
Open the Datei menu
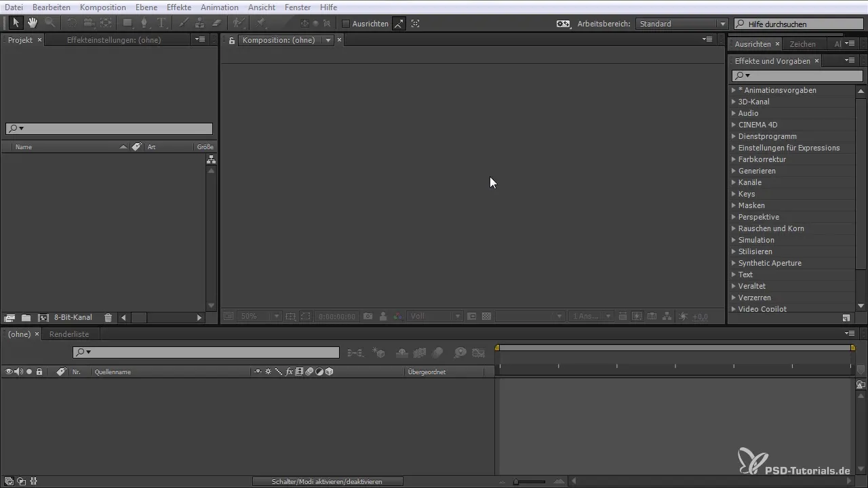tap(14, 7)
